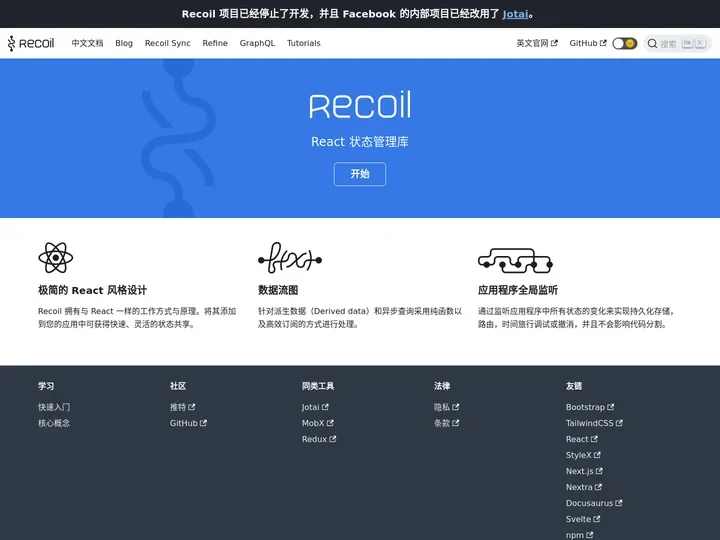Open footer Nextra link

[x=584, y=487]
